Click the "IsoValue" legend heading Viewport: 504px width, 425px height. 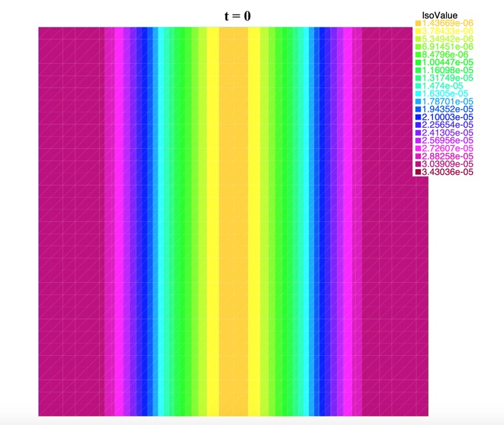click(x=439, y=15)
